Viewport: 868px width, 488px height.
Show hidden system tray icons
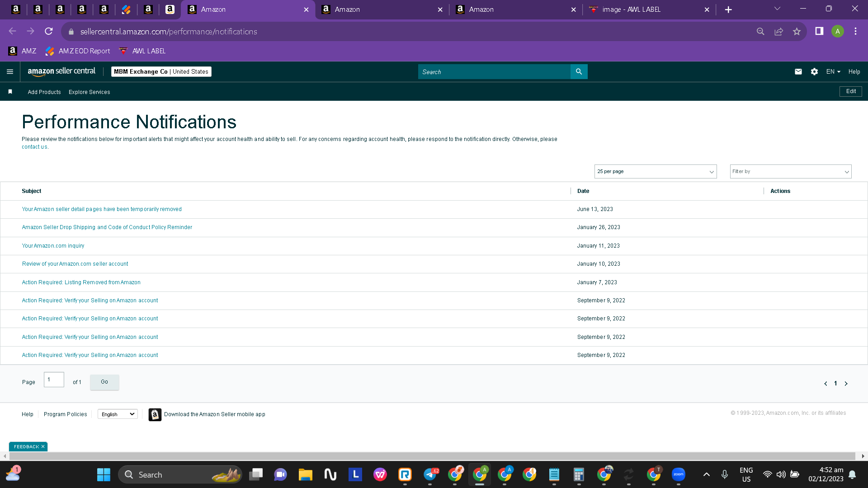pos(707,474)
